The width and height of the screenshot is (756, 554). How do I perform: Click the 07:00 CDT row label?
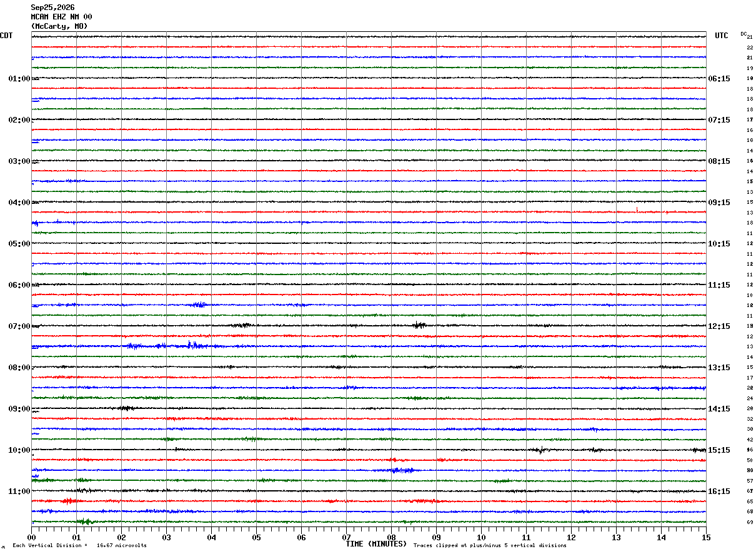pyautogui.click(x=19, y=326)
